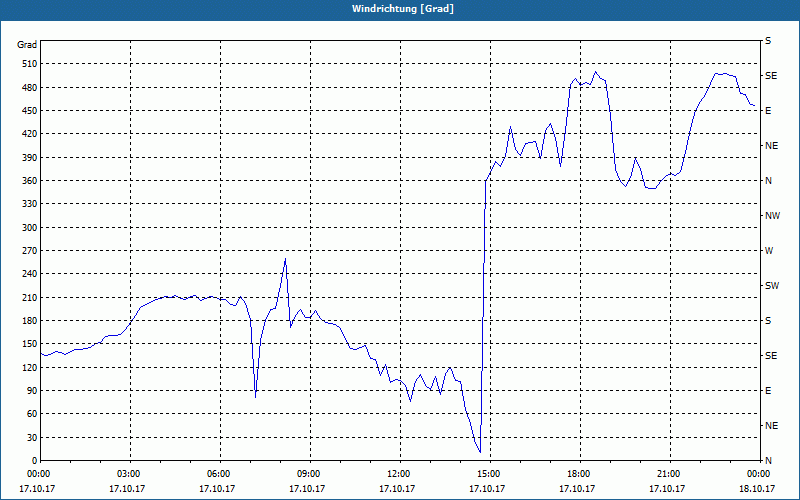This screenshot has width=800, height=500.
Task: Click the 480 y-axis value
Action: point(30,88)
